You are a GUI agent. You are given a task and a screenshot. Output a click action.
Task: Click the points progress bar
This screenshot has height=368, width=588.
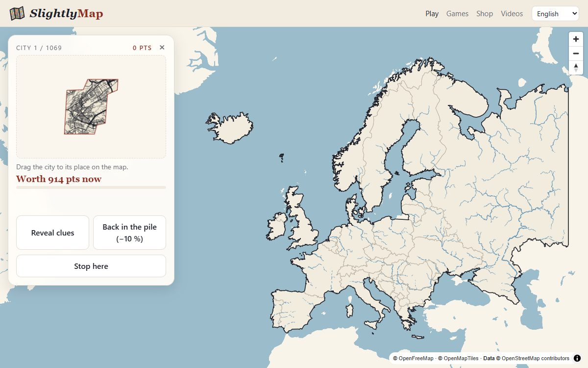91,187
